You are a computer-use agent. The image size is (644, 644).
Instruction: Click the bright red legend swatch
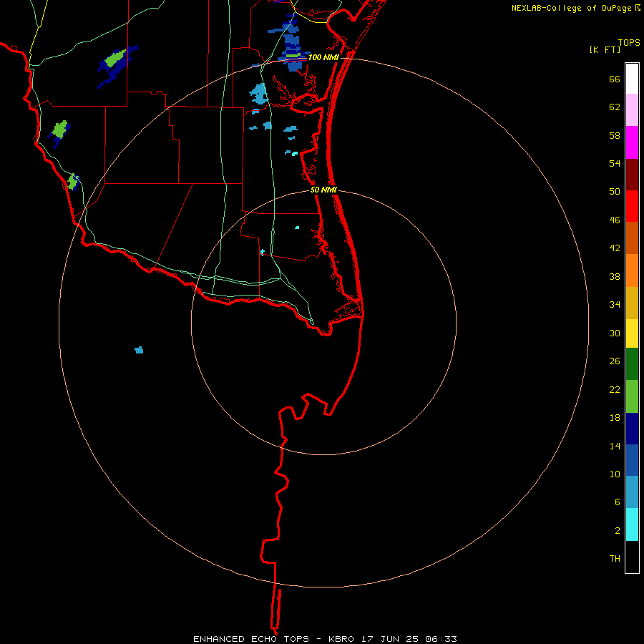632,206
